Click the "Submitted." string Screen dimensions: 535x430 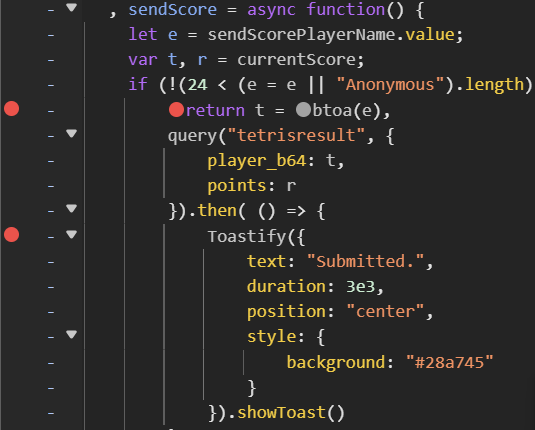click(x=365, y=261)
